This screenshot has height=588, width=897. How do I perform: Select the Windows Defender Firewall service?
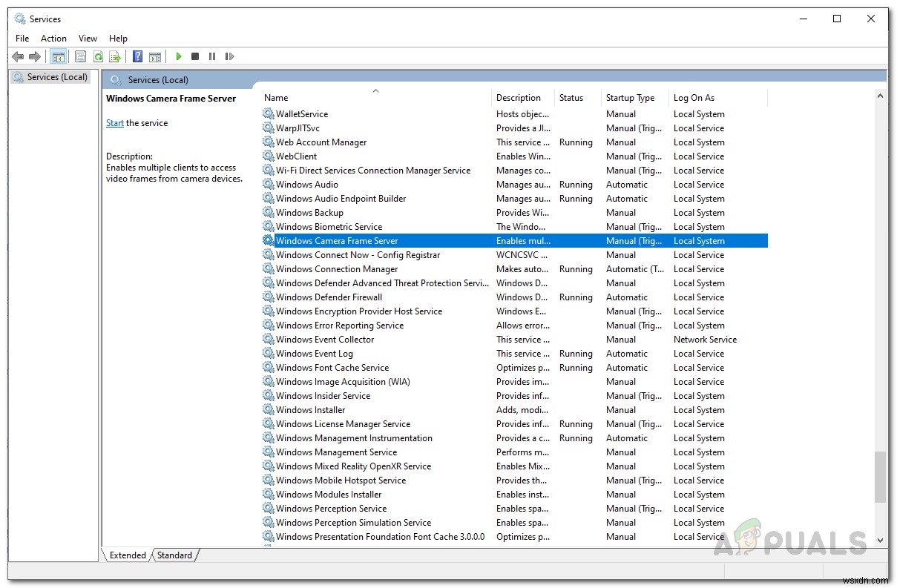(x=329, y=297)
